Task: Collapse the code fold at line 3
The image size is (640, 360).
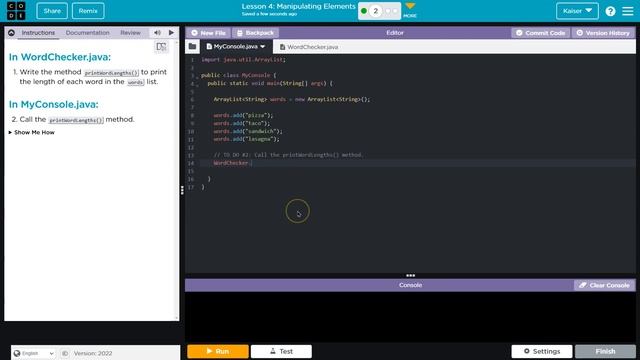Action: click(197, 78)
